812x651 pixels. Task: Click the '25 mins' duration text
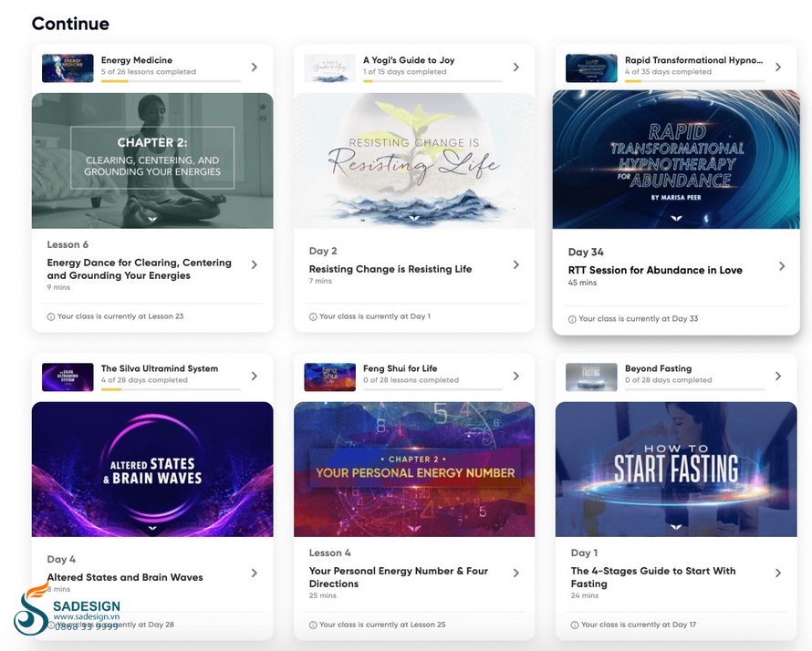pos(323,596)
